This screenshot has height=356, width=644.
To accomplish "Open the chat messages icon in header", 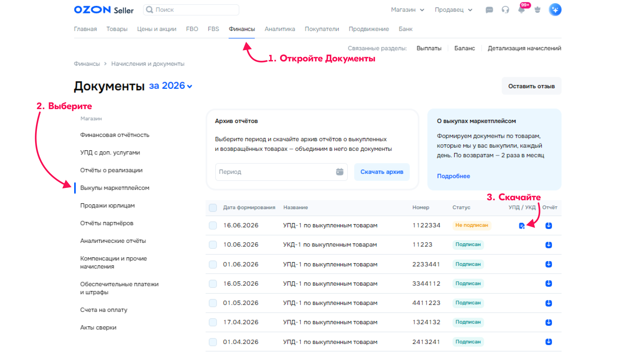I will tap(489, 10).
